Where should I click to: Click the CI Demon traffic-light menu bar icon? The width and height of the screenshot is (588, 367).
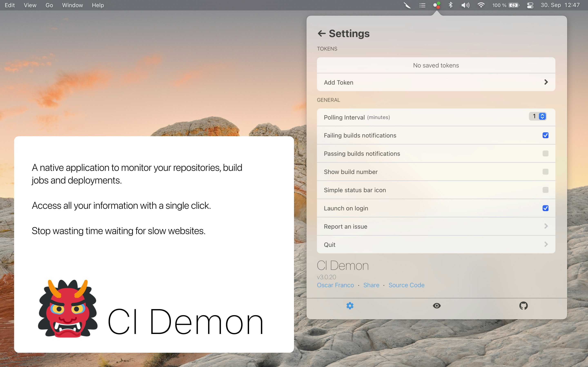(437, 5)
